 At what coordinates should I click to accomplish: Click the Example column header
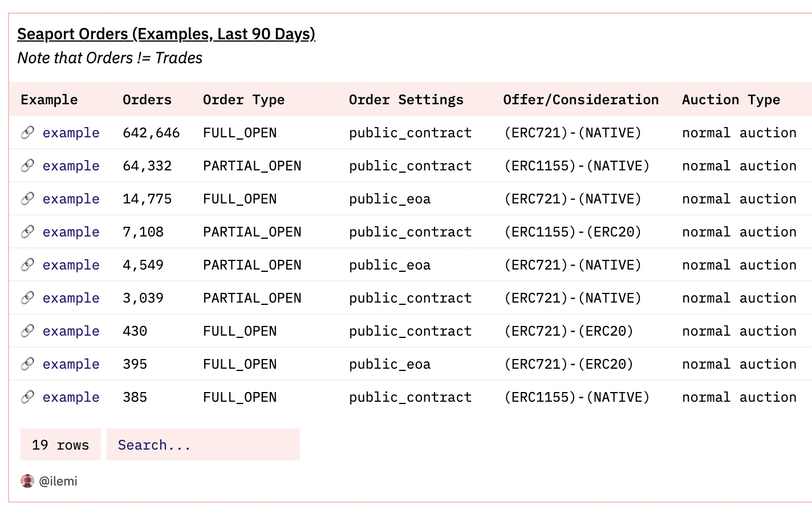pyautogui.click(x=49, y=100)
